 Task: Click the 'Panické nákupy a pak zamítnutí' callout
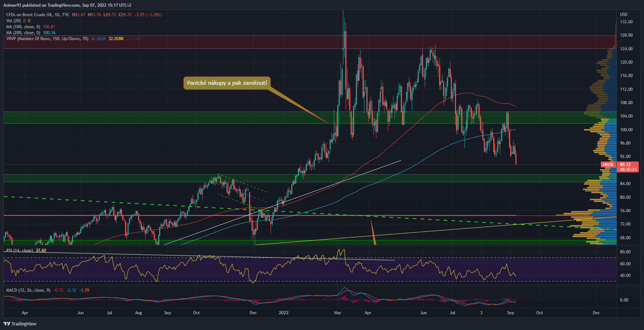tap(227, 83)
